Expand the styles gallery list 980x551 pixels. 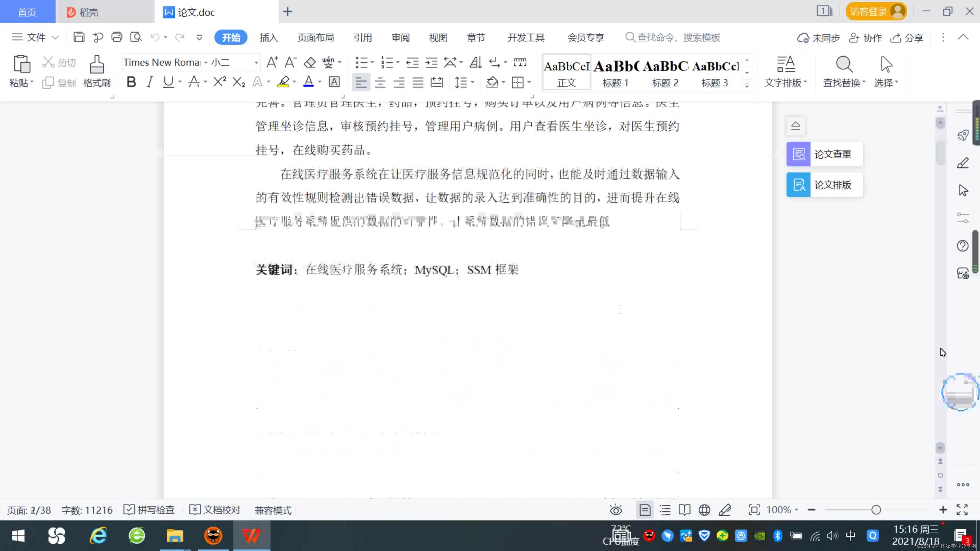(x=747, y=85)
